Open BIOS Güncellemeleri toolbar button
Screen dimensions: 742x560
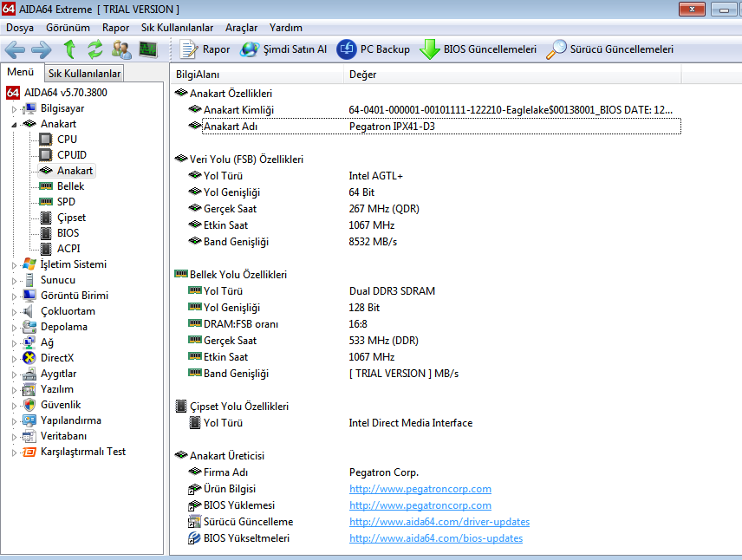click(x=478, y=49)
